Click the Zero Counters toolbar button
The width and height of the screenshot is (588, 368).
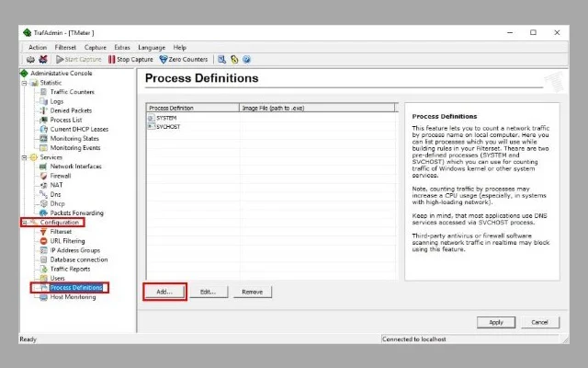pyautogui.click(x=184, y=59)
